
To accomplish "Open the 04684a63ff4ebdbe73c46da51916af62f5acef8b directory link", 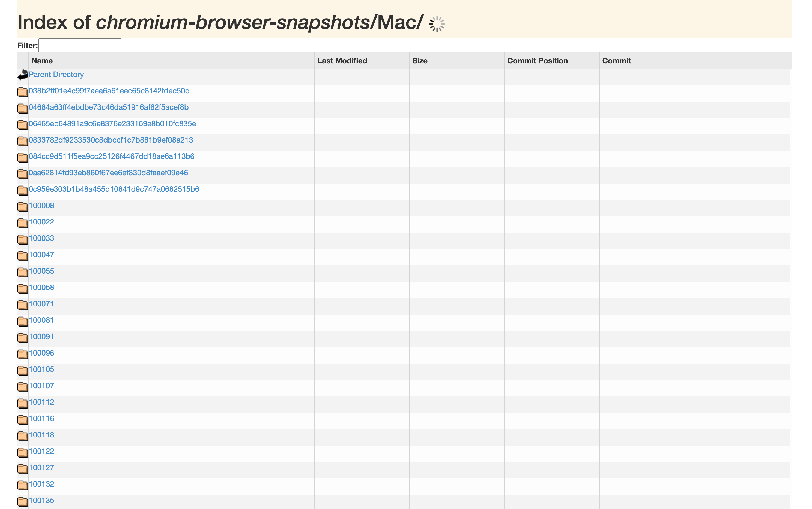I will [109, 107].
